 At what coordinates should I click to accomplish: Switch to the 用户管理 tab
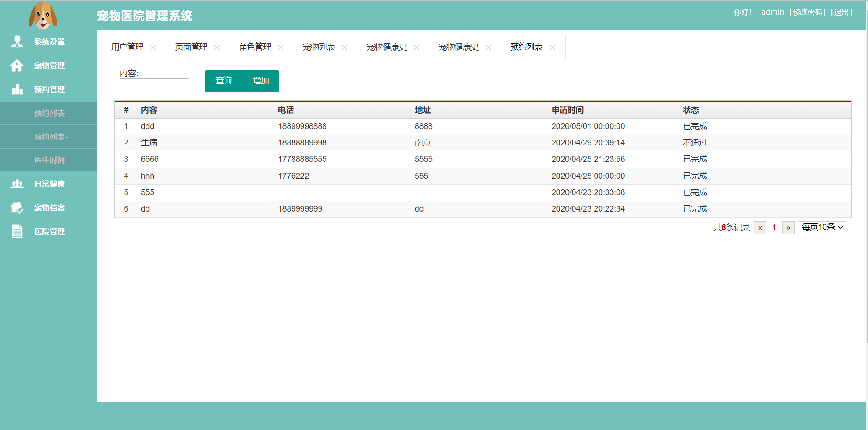pyautogui.click(x=127, y=47)
